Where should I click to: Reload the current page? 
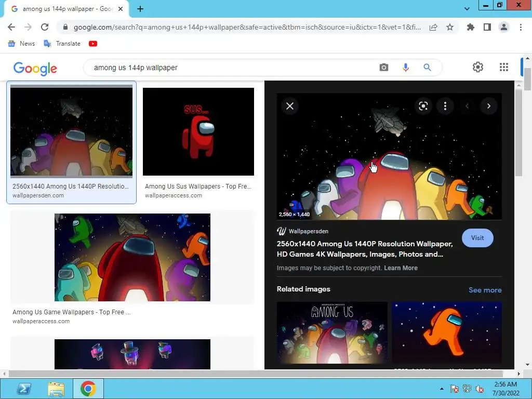[45, 27]
